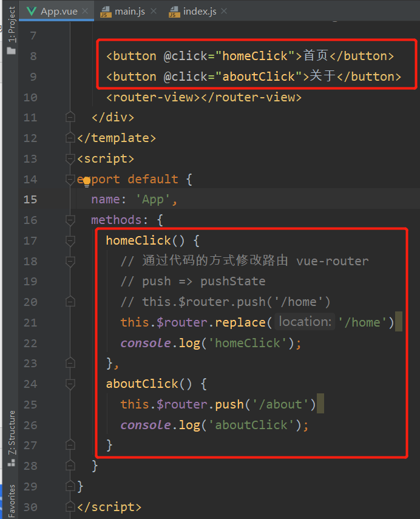
Task: Collapse comment block fold at line 18
Action: click(70, 262)
